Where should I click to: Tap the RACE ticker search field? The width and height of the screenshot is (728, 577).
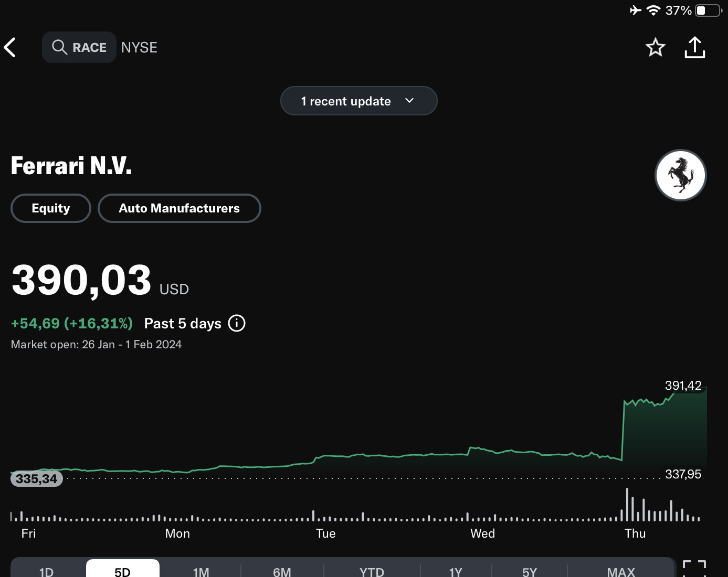[x=79, y=47]
